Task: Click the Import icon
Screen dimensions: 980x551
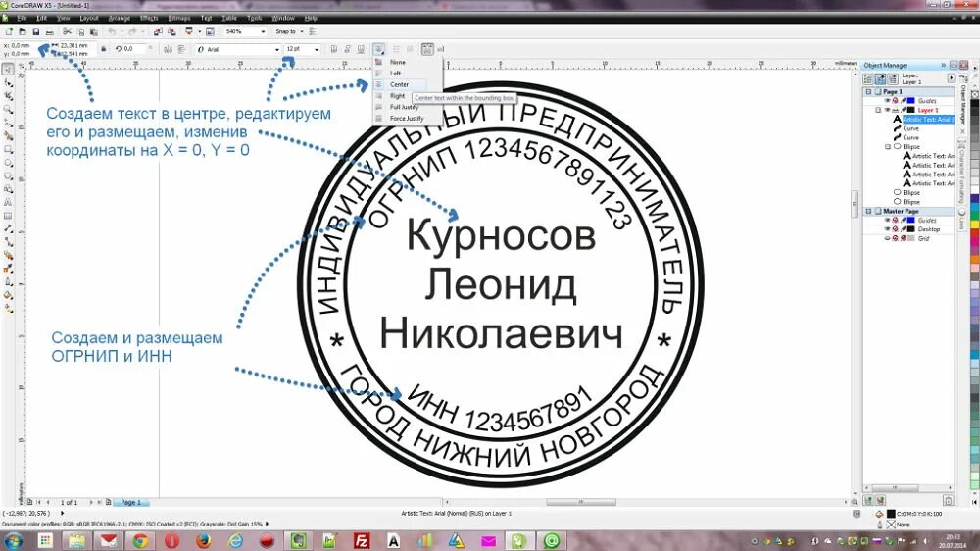Action: [x=158, y=32]
